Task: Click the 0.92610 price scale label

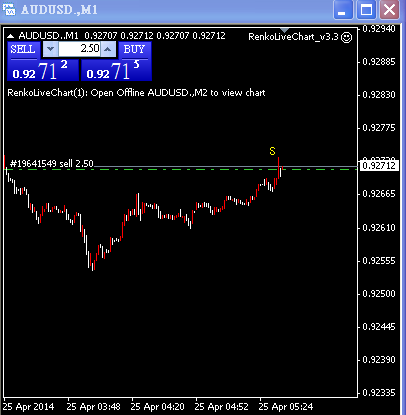Action: click(x=378, y=228)
